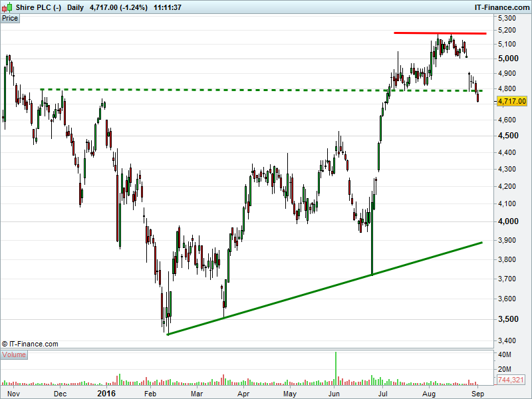Click the Jul date axis label
The image size is (532, 399).
pos(383,394)
